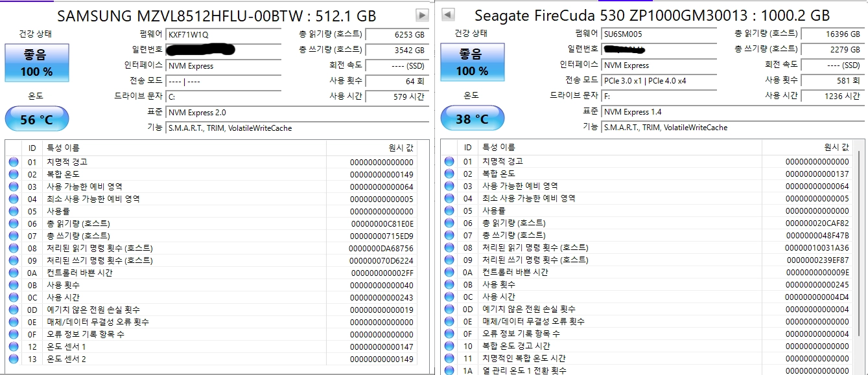Click status icon for Seagate 복합 온도 row
The image size is (868, 375).
449,174
